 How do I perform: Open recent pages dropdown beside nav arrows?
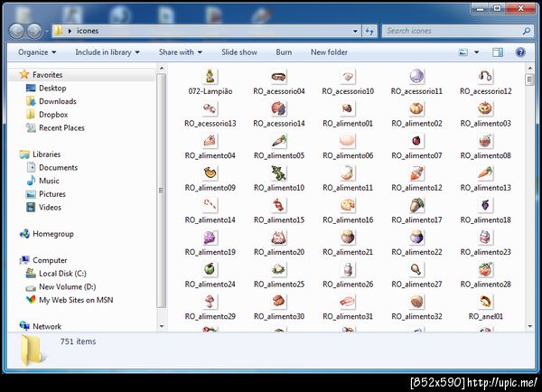[47, 32]
